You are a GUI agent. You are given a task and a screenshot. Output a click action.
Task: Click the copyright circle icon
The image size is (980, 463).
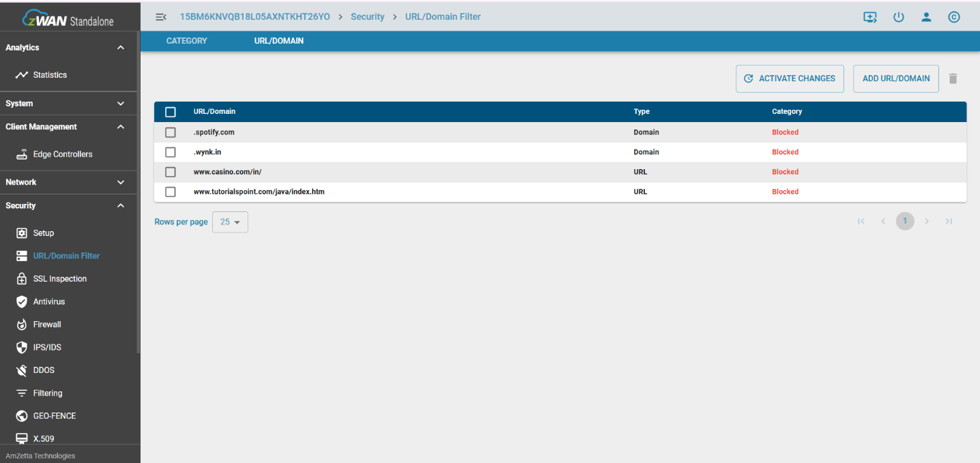point(954,18)
